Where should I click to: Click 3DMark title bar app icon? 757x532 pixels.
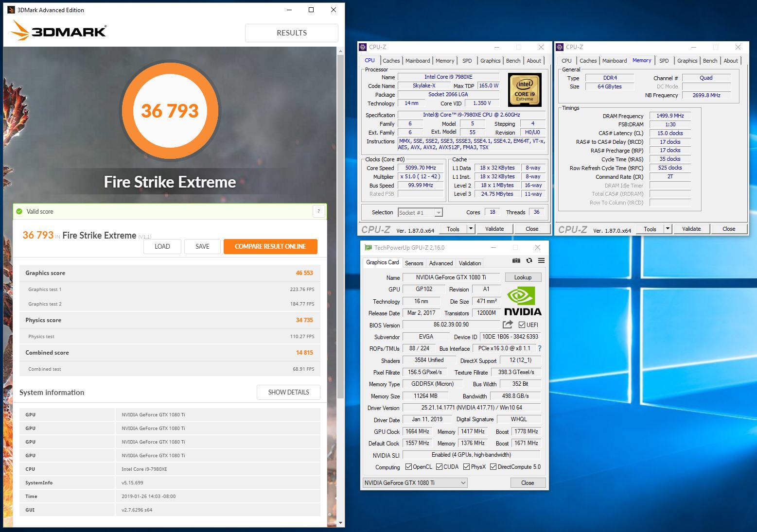click(11, 10)
